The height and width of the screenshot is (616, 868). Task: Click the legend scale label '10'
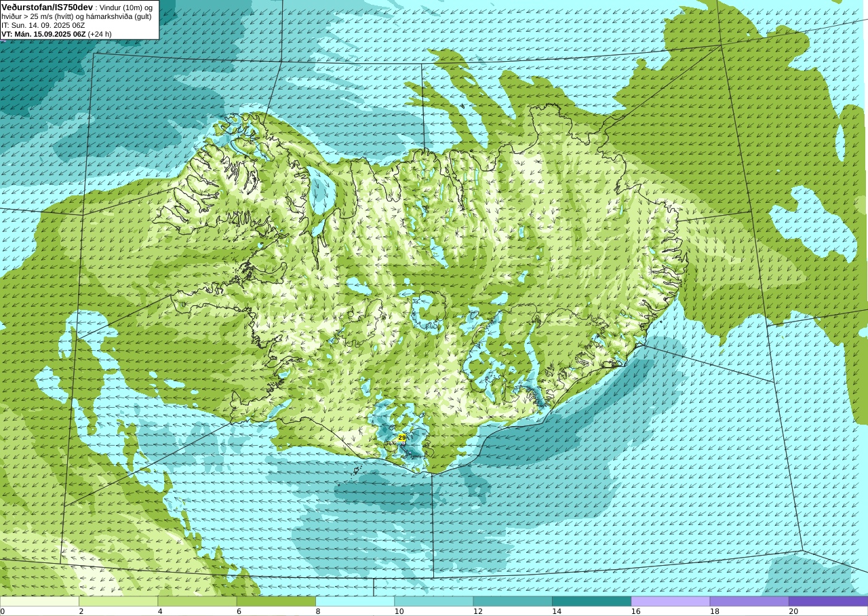coord(399,611)
